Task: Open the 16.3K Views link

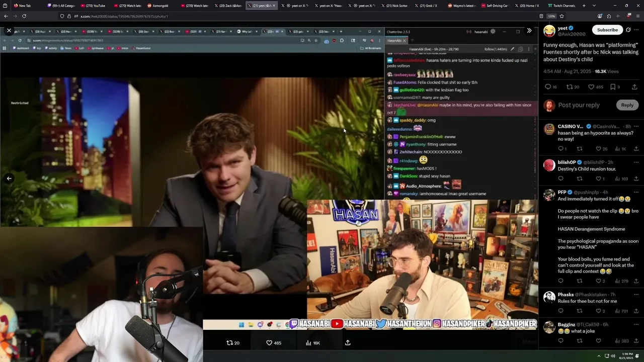Action: click(x=606, y=72)
